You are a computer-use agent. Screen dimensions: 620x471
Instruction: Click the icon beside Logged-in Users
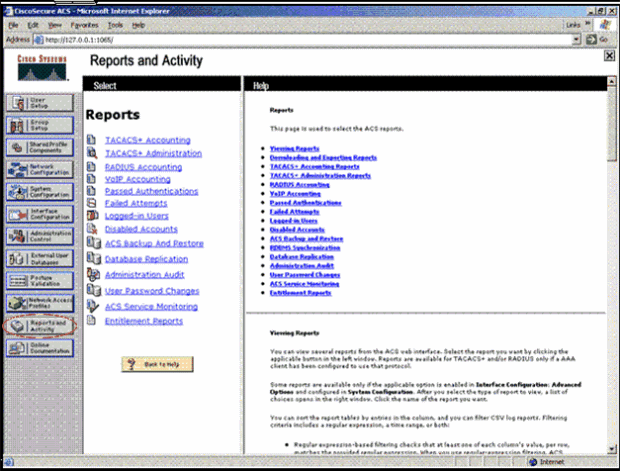pos(93,216)
